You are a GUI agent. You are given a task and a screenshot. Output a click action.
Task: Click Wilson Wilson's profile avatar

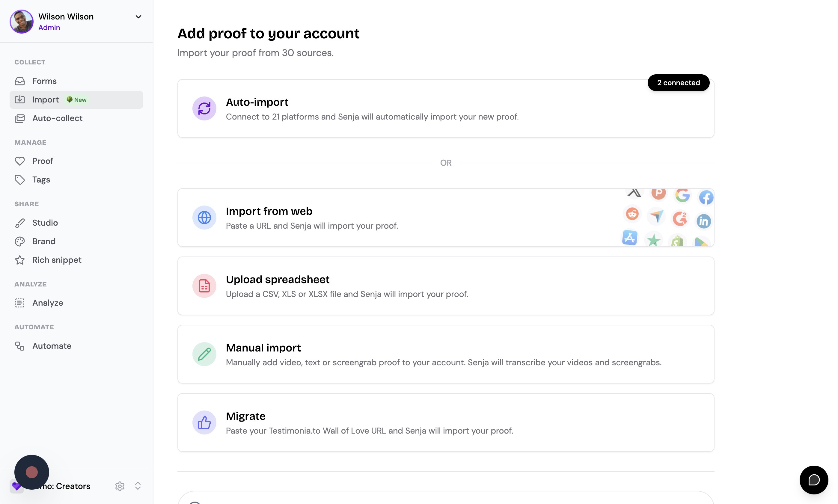coord(21,21)
